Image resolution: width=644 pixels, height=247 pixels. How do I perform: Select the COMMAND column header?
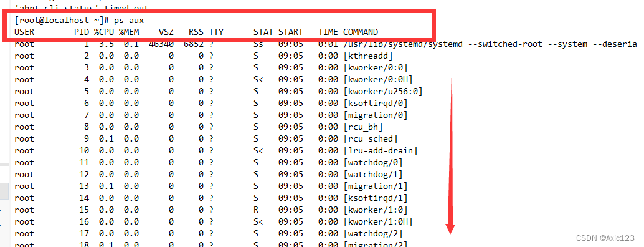[361, 32]
